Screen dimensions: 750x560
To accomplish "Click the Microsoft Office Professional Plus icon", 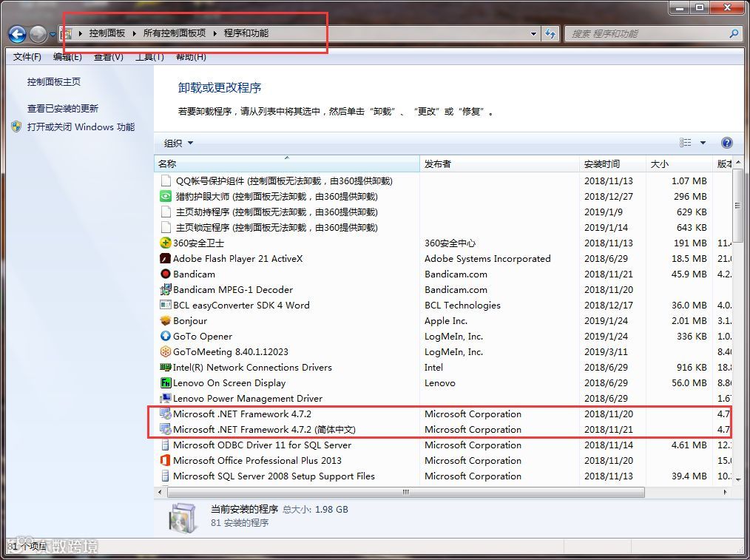I will tap(166, 460).
